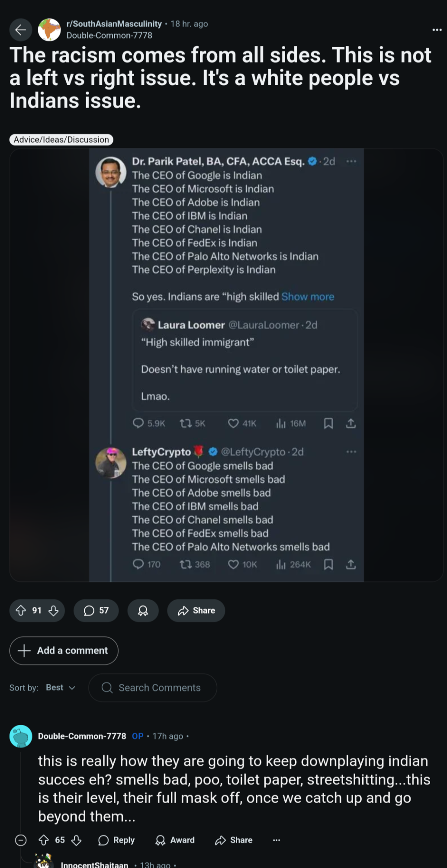Give an award to the post
Viewport: 447px width, 868px height.
(143, 610)
